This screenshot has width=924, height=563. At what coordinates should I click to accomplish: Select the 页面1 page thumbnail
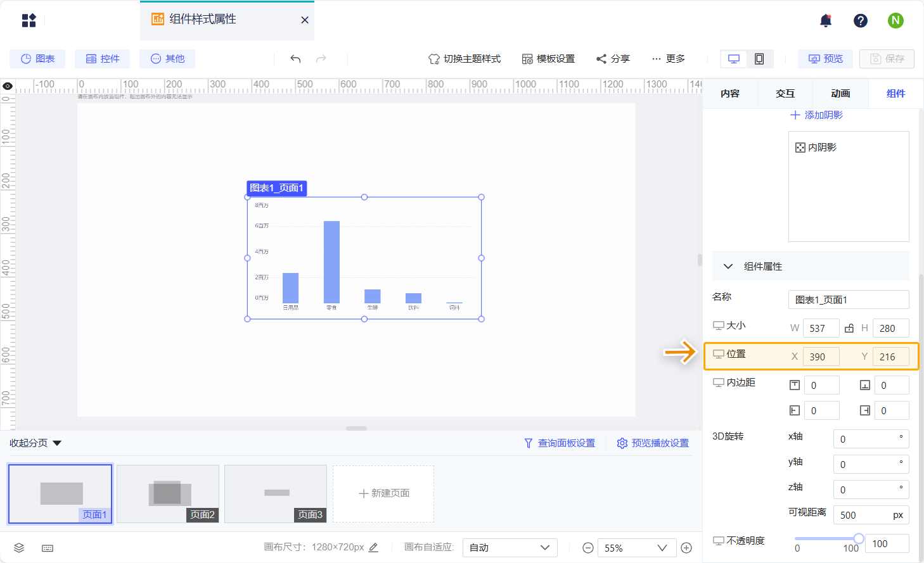tap(60, 494)
